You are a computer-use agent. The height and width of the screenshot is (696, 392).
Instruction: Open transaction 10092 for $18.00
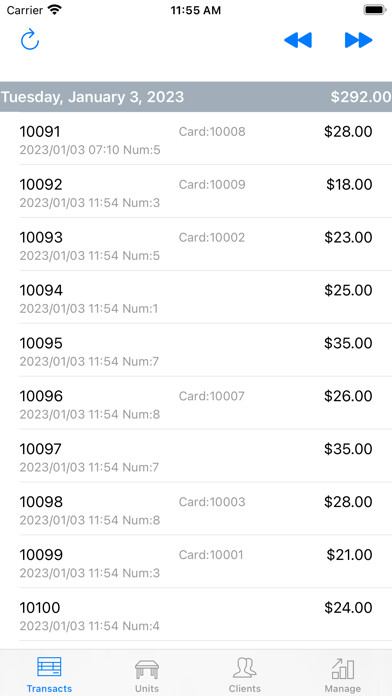[x=196, y=191]
